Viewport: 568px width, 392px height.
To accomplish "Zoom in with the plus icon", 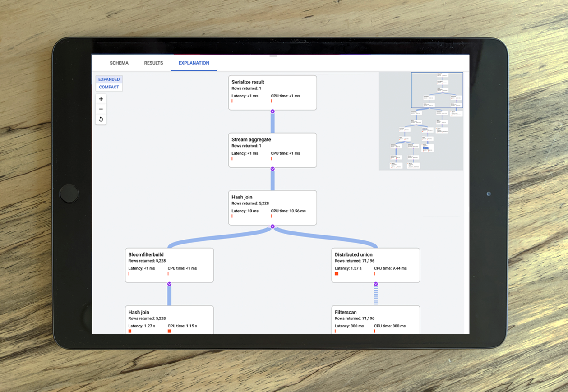I will click(x=101, y=99).
